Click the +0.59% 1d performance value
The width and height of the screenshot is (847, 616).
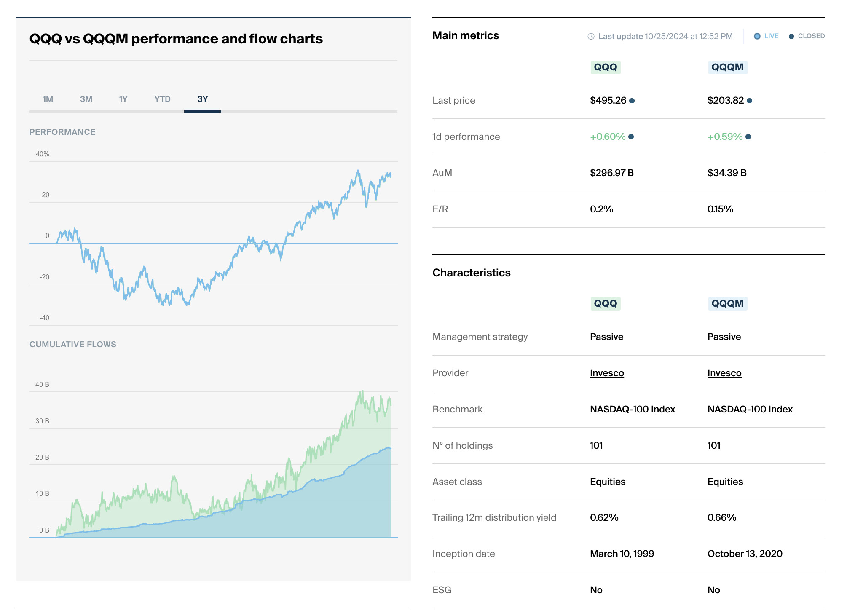(725, 137)
